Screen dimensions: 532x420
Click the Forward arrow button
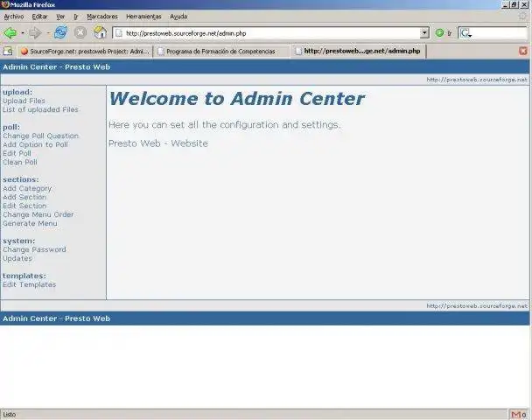click(x=35, y=33)
